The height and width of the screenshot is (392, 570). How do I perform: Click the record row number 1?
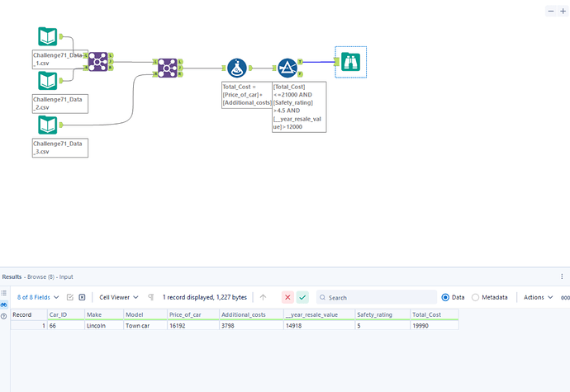(x=29, y=325)
